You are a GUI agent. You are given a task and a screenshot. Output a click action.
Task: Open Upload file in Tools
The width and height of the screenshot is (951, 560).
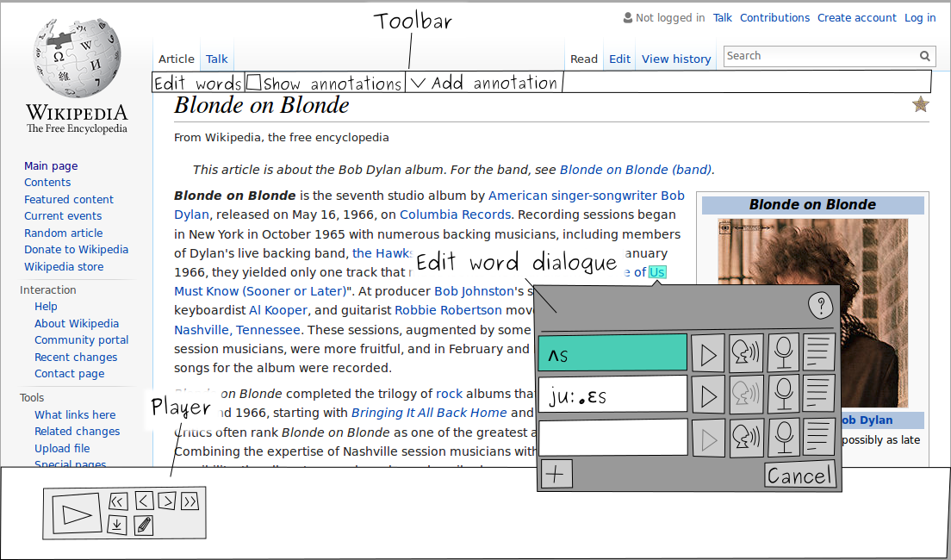[x=62, y=448]
